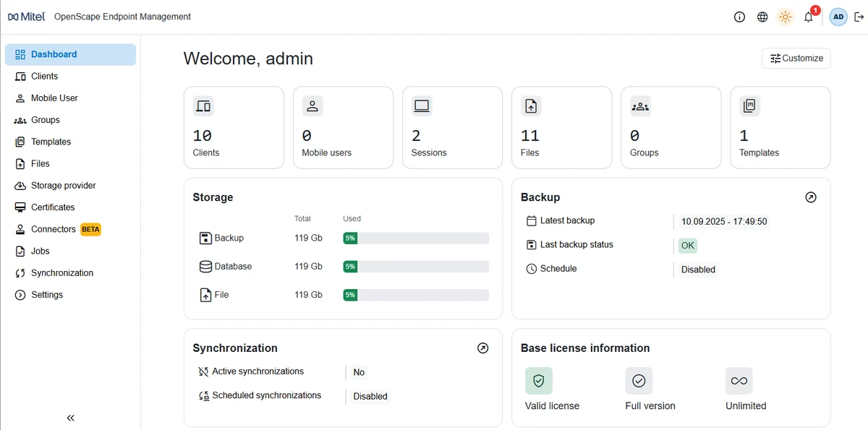Collapse the sidebar with double chevron
The image size is (868, 430).
[70, 418]
